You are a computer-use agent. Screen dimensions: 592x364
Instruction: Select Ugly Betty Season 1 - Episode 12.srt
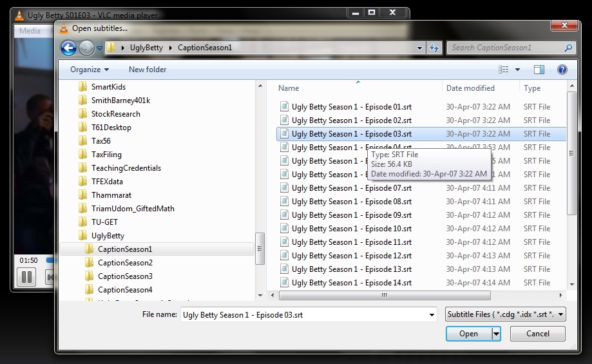click(x=352, y=256)
